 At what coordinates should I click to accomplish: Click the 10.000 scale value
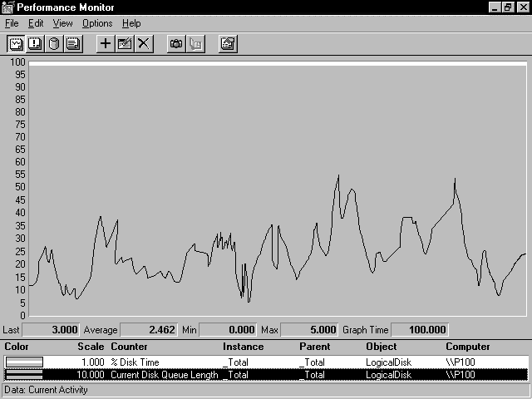pos(91,375)
